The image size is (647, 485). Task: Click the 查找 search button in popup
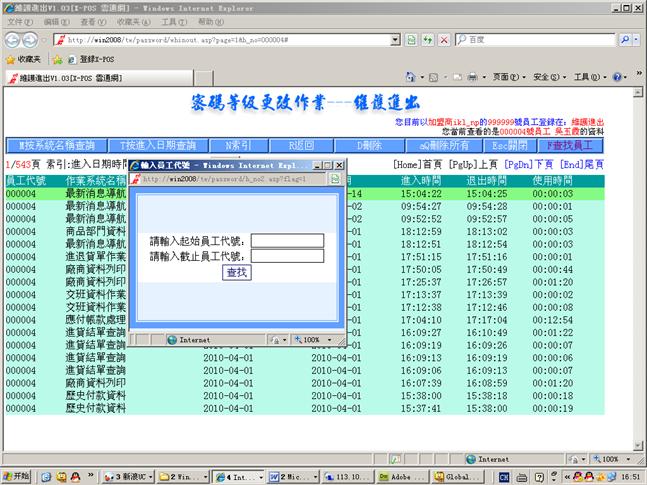tap(237, 272)
